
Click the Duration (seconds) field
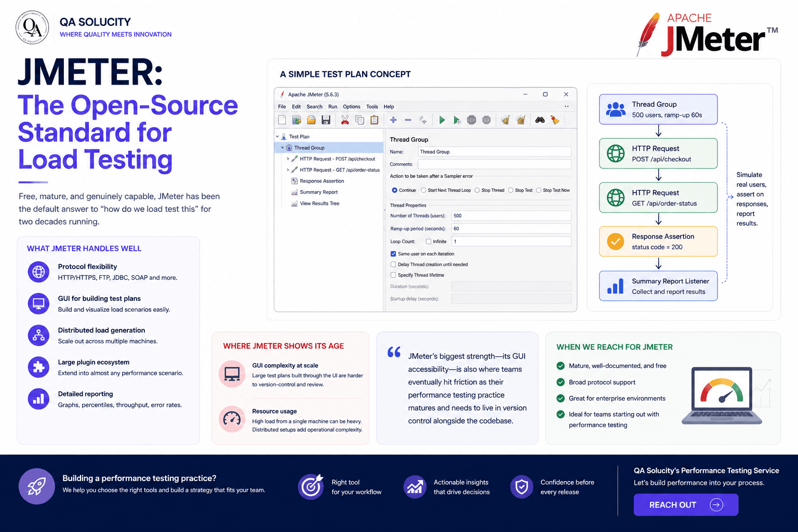point(511,286)
